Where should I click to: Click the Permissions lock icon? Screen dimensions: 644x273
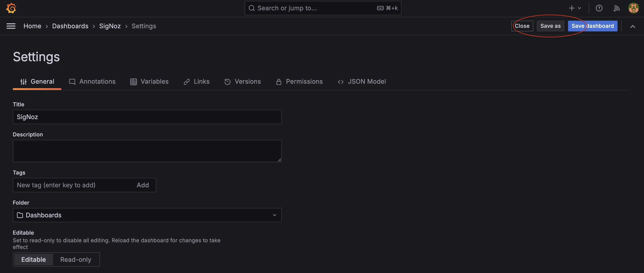(x=279, y=82)
